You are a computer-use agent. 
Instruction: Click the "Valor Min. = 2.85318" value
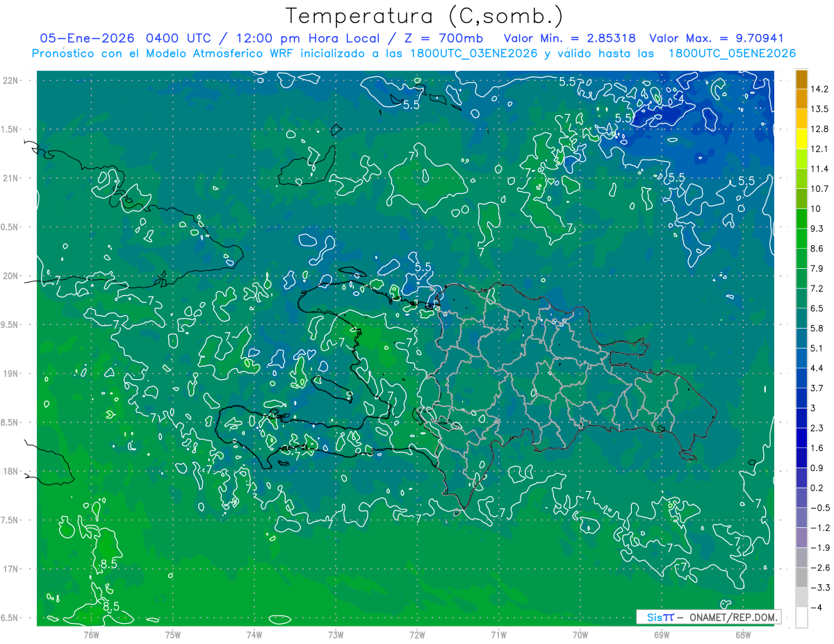click(x=570, y=38)
